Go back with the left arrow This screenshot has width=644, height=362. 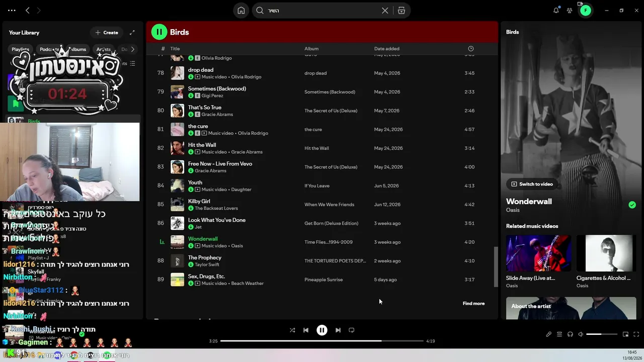(28, 10)
